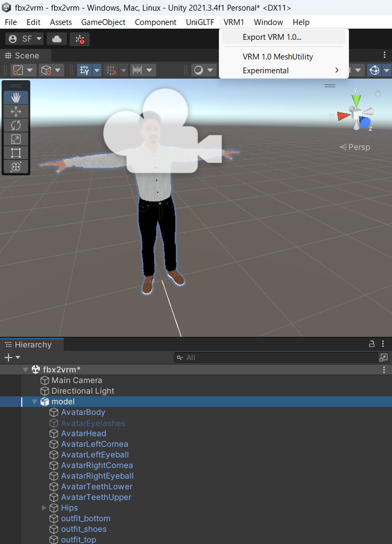Toggle the scene gizmo rotation lock
The image size is (392, 544).
coord(378,93)
